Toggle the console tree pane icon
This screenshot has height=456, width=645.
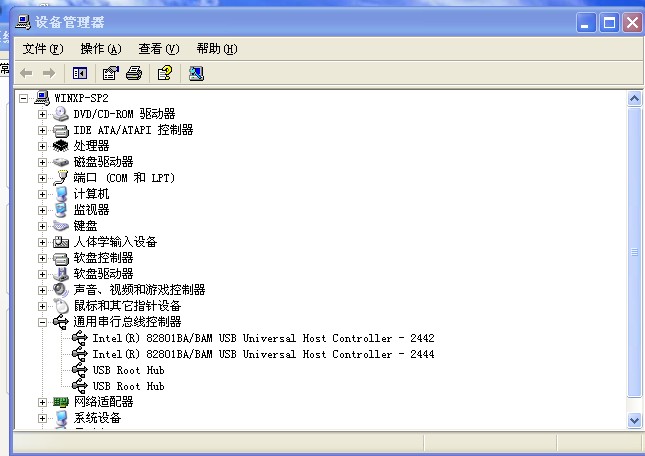[80, 74]
